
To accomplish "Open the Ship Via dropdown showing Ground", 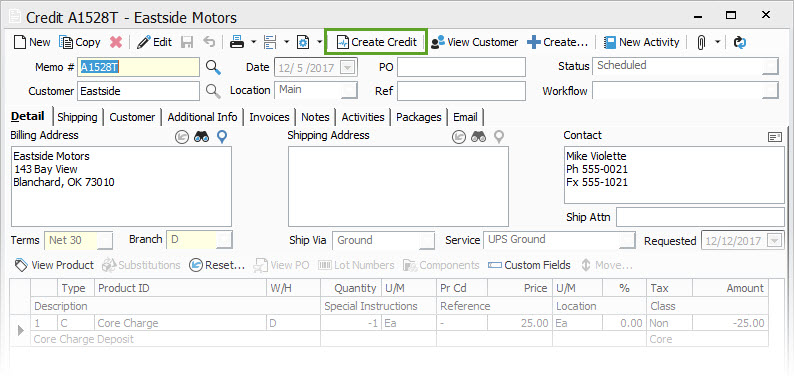I will pos(427,241).
